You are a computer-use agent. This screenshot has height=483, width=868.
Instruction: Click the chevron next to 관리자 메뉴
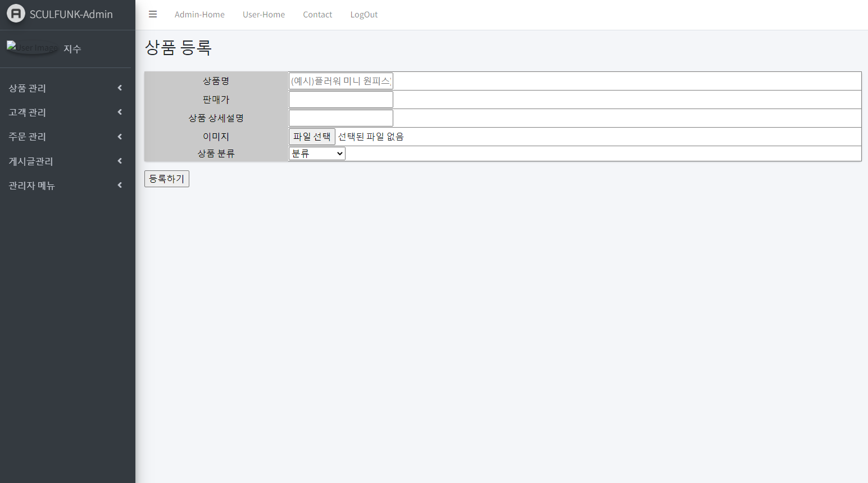coord(120,185)
